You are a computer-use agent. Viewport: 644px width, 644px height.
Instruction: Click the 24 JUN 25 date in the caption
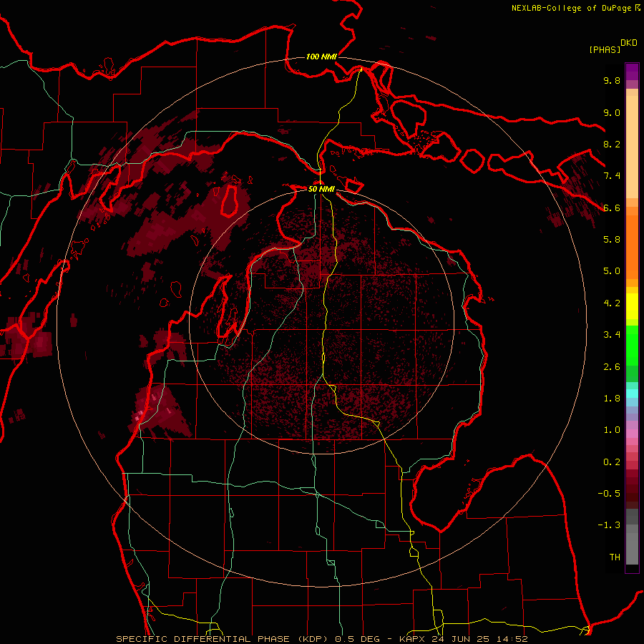tap(461, 639)
